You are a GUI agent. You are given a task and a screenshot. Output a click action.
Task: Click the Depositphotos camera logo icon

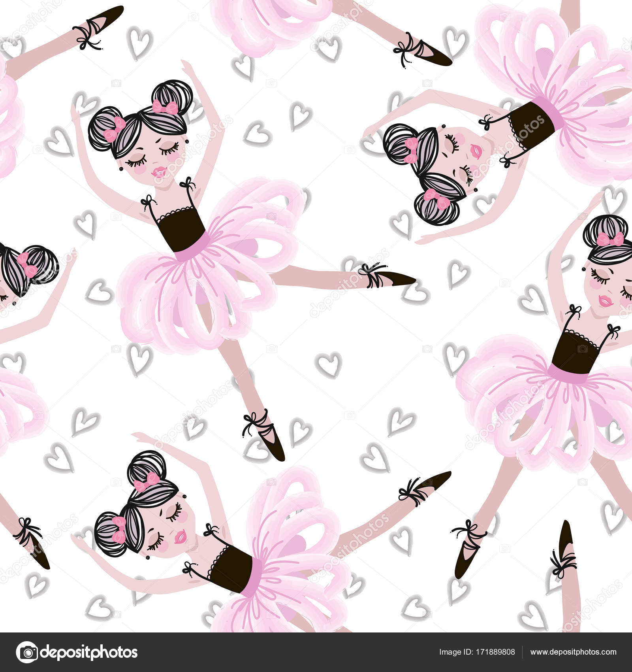click(x=27, y=652)
